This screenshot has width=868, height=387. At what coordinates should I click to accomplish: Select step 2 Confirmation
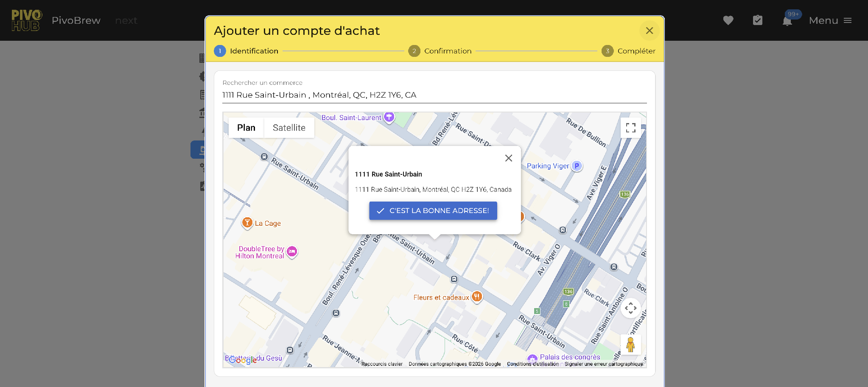[440, 51]
